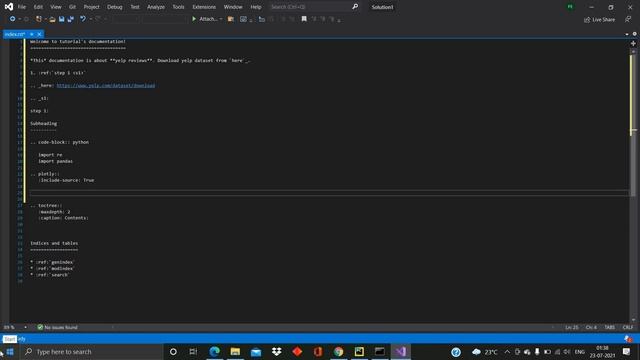This screenshot has width=640, height=360.
Task: Open the Git menu
Action: 72,7
